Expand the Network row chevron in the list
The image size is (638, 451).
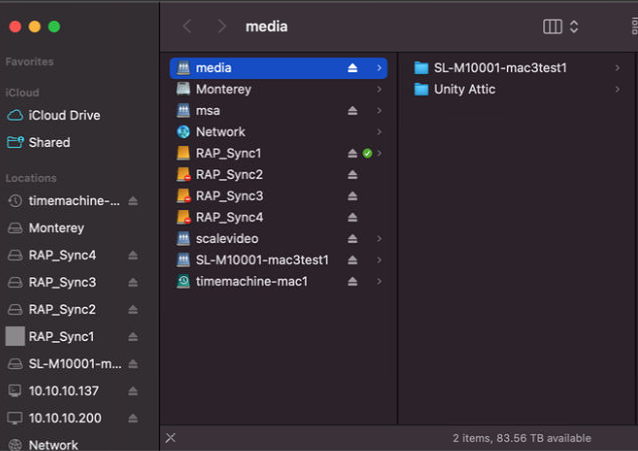click(379, 132)
